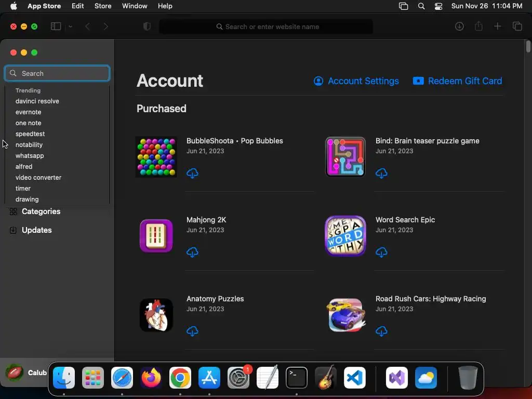Open Spotlight search in menu bar

point(421,6)
